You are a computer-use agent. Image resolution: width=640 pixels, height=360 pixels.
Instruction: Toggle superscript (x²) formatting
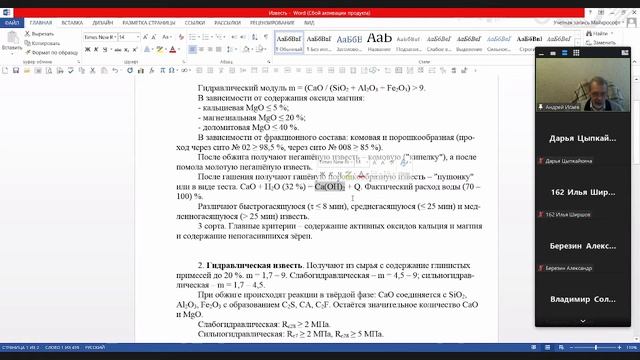click(x=135, y=49)
